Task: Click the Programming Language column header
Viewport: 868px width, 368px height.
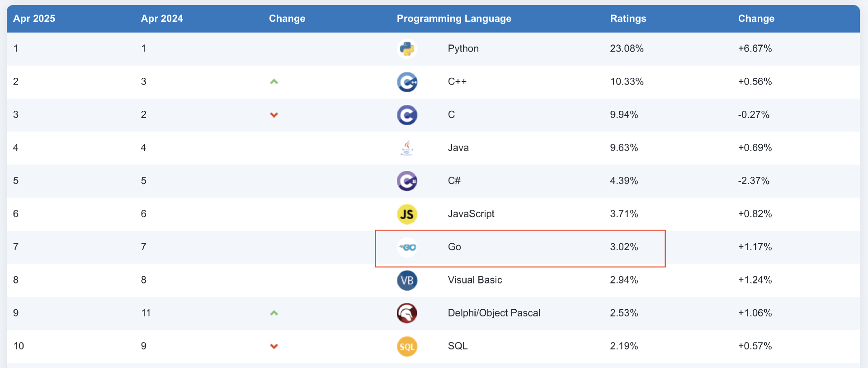Action: [x=454, y=19]
